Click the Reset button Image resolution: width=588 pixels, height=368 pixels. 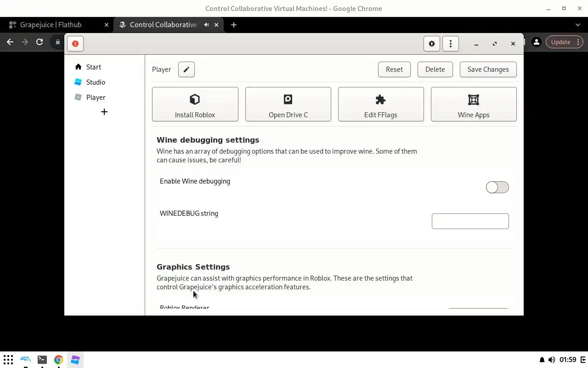click(x=394, y=69)
